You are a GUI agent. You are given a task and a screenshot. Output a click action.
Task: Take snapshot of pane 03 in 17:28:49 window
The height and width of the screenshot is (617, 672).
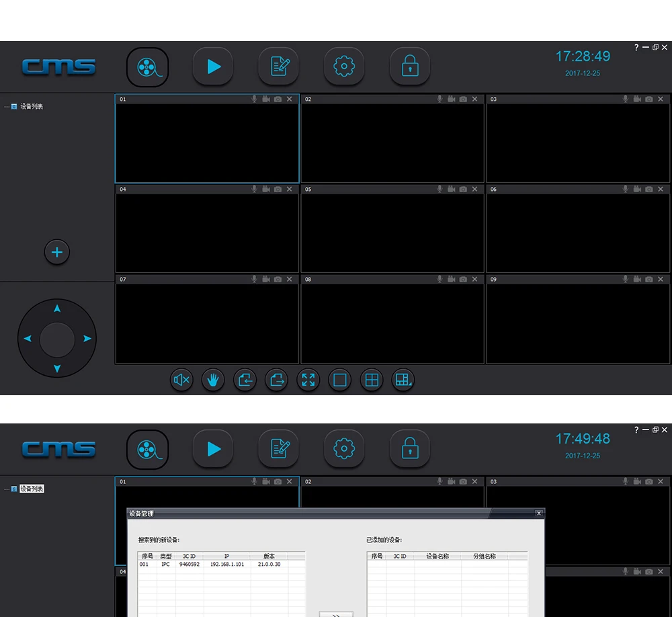tap(649, 99)
